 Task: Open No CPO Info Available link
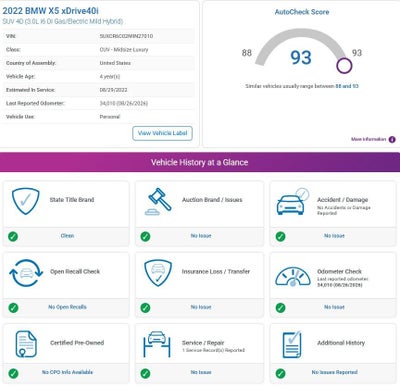[x=67, y=372]
